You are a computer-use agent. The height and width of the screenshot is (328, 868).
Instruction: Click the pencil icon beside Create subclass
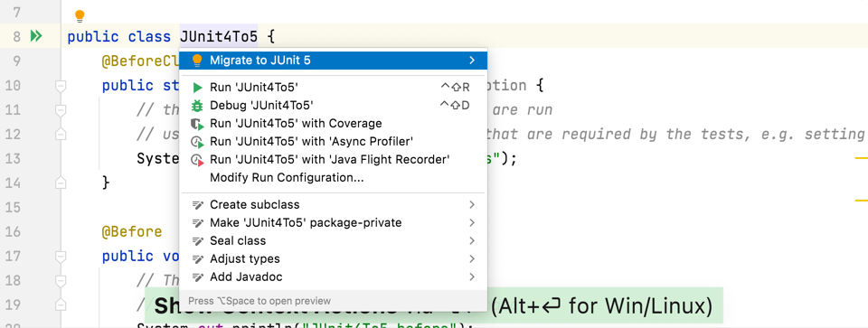tap(198, 204)
